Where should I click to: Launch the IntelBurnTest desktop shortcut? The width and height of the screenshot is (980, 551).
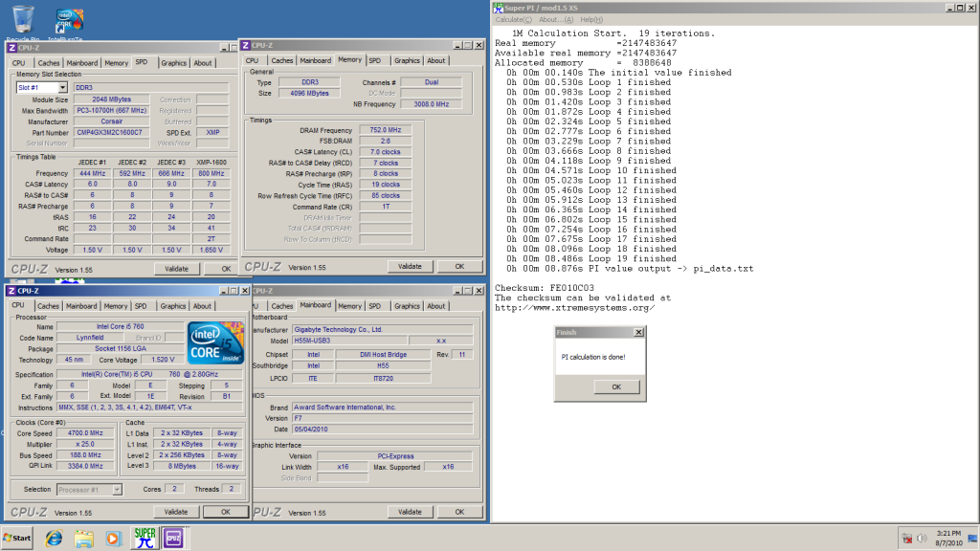66,21
